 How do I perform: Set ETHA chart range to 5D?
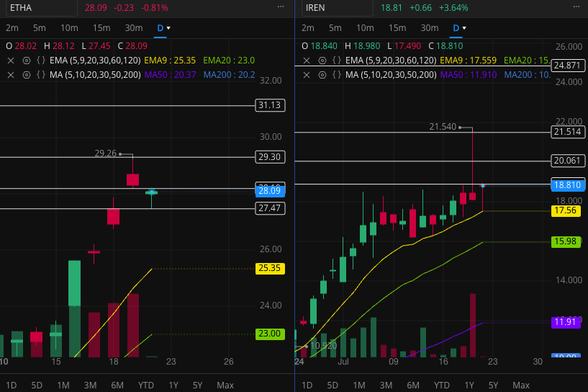(x=37, y=386)
